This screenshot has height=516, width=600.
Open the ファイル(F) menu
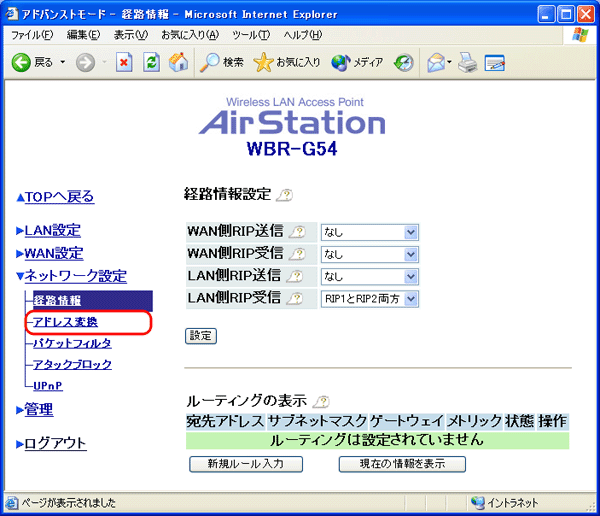32,35
